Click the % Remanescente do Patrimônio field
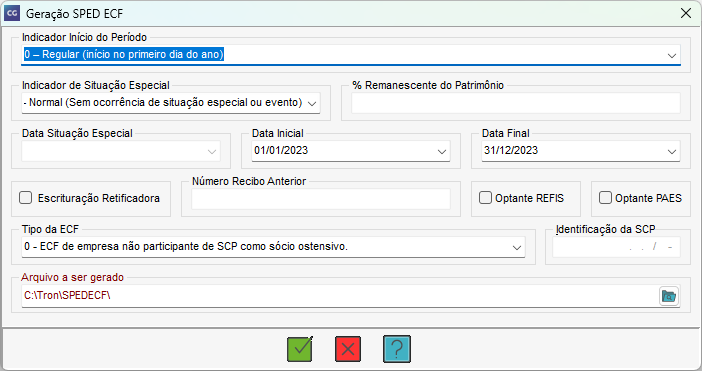 click(516, 103)
